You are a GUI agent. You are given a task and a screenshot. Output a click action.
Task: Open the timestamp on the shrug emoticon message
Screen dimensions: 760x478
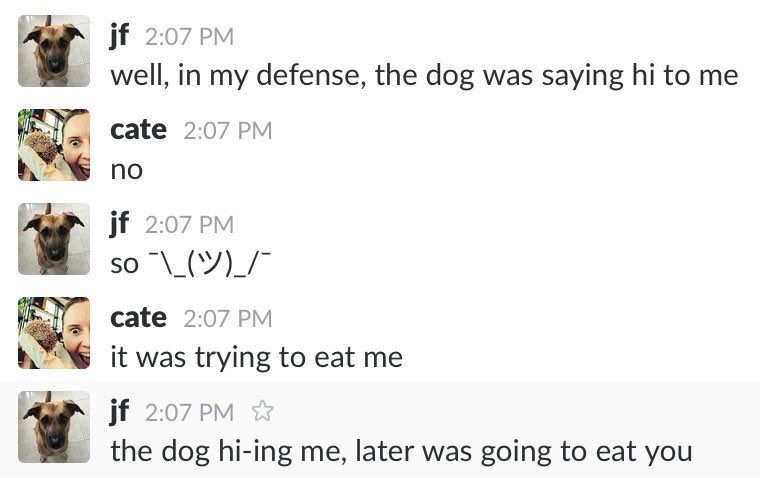[x=189, y=225]
